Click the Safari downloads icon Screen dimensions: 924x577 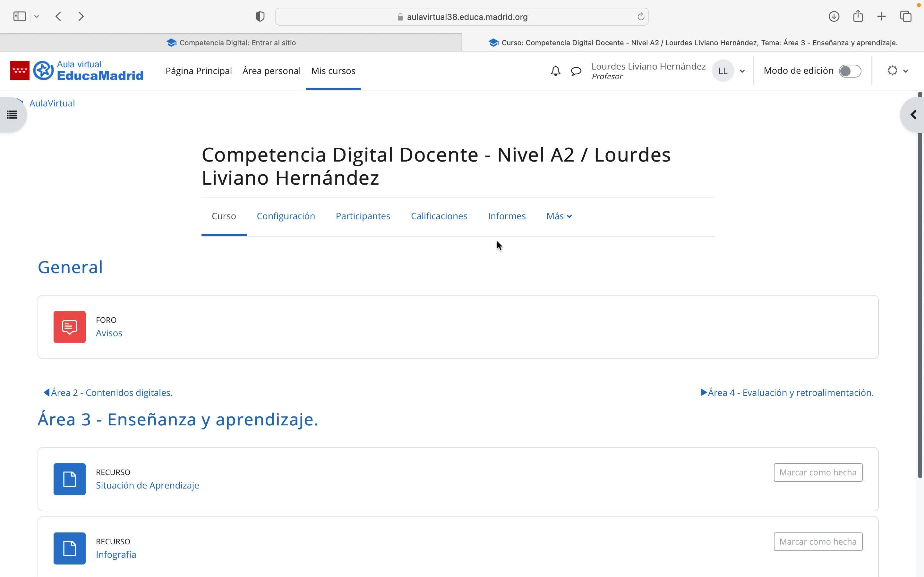coord(834,16)
